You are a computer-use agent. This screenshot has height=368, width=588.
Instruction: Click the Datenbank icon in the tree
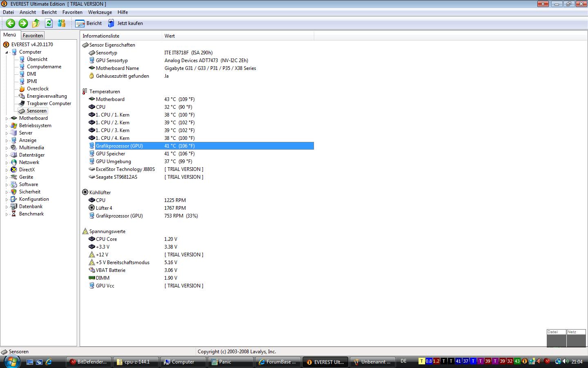click(x=14, y=206)
